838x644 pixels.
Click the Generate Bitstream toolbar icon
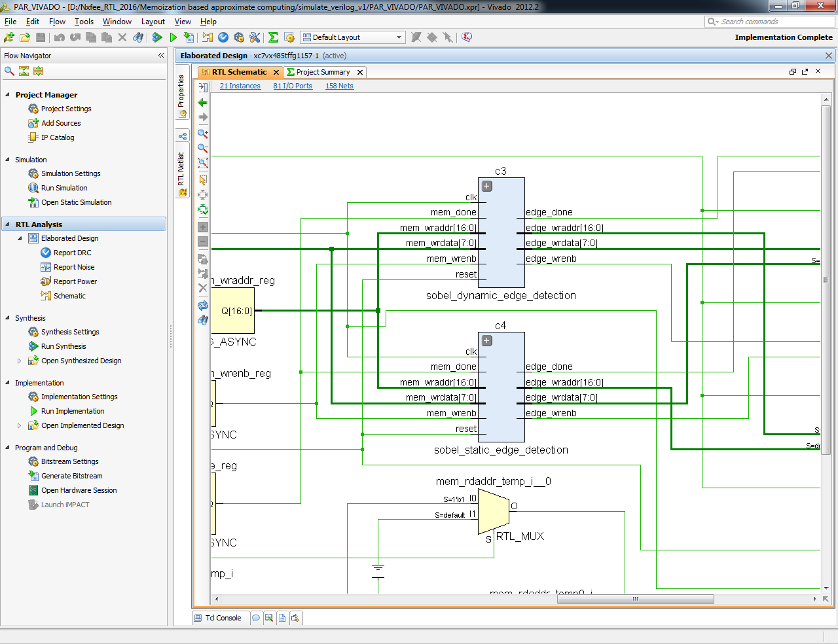pyautogui.click(x=189, y=37)
